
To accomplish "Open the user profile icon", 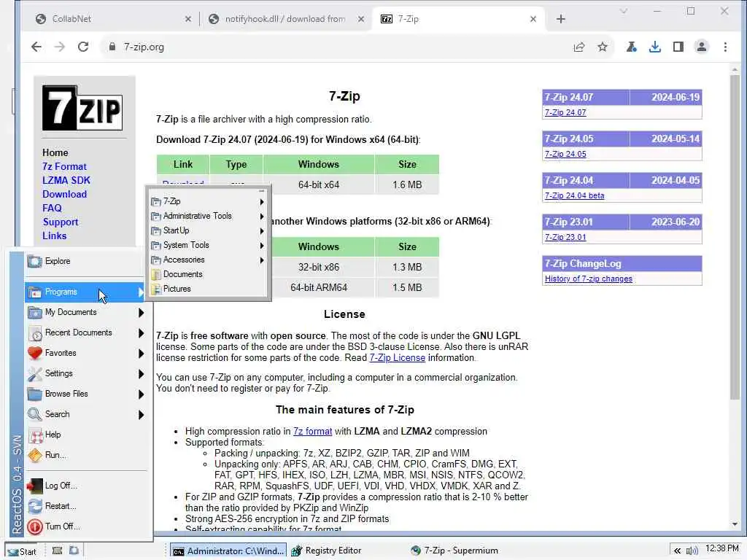I will pyautogui.click(x=702, y=47).
